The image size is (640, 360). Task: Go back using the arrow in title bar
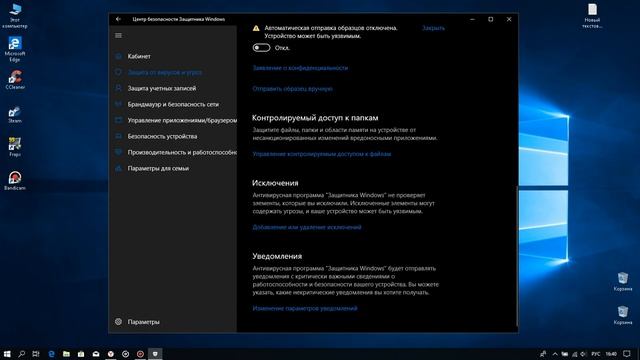click(x=118, y=19)
